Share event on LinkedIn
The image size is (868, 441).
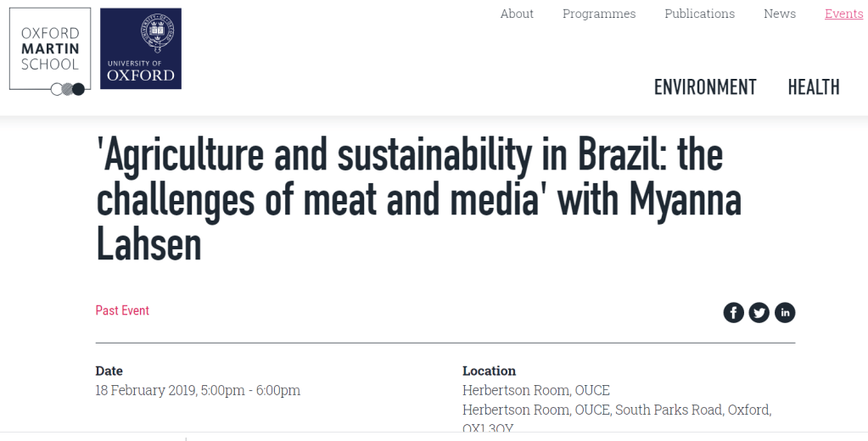coord(785,312)
